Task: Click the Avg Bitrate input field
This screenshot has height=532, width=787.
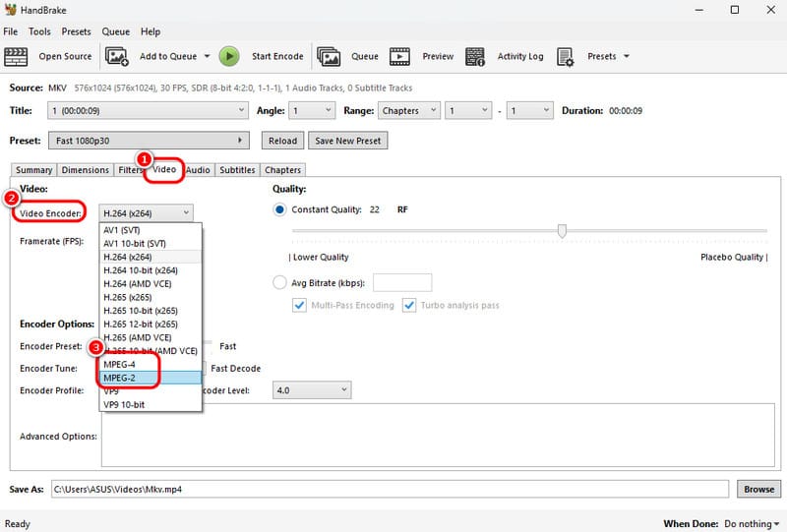Action: point(402,282)
